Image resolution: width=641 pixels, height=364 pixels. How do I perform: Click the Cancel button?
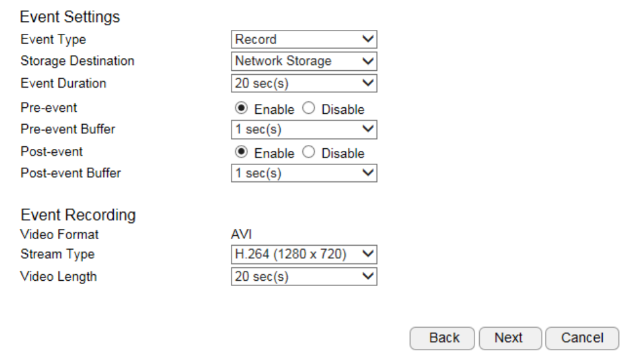582,338
